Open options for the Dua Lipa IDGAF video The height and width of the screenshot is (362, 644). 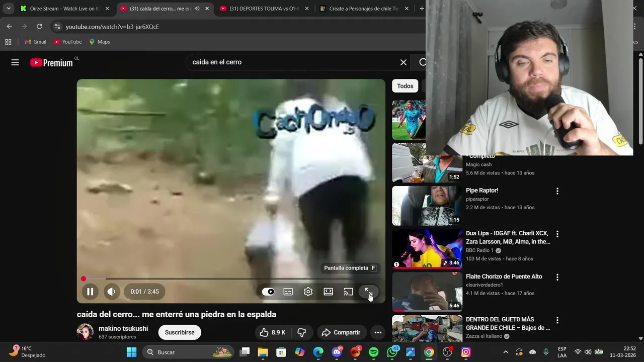(x=557, y=234)
